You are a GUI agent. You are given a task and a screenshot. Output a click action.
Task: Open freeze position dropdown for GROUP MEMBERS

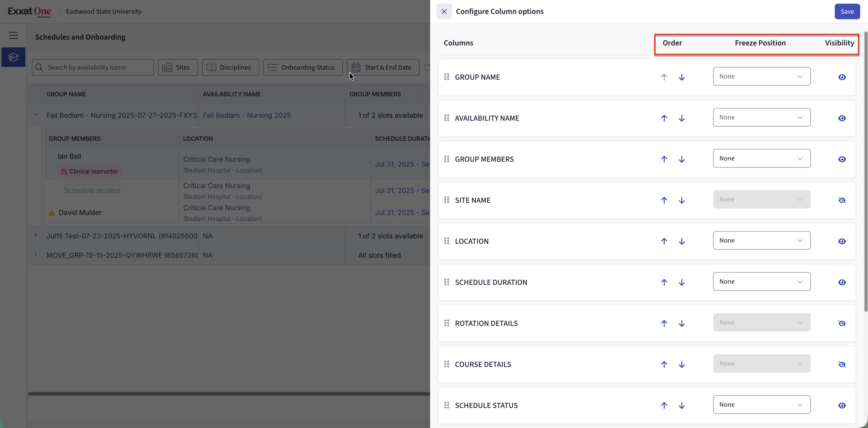[761, 159]
